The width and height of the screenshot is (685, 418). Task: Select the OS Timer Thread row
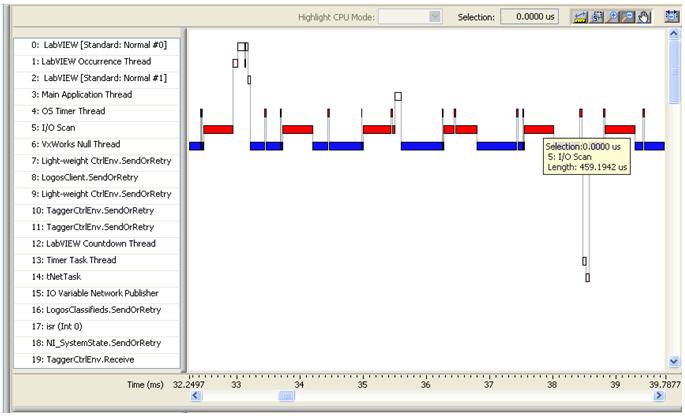(x=96, y=111)
